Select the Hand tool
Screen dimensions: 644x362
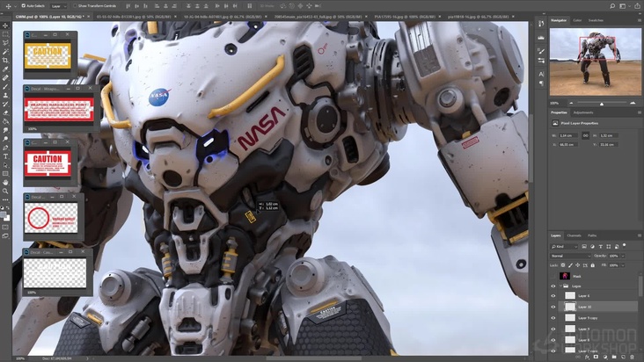point(5,182)
